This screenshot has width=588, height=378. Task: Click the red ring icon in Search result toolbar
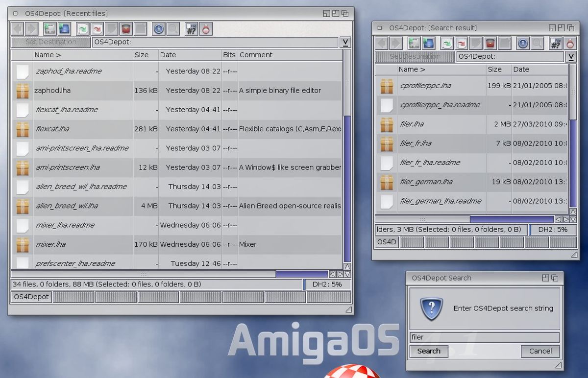pos(570,43)
